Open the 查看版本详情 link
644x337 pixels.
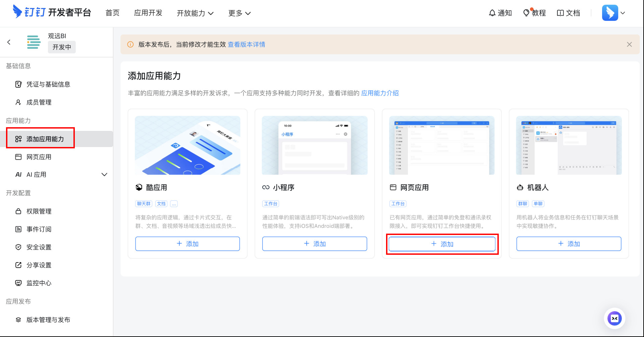click(x=246, y=45)
